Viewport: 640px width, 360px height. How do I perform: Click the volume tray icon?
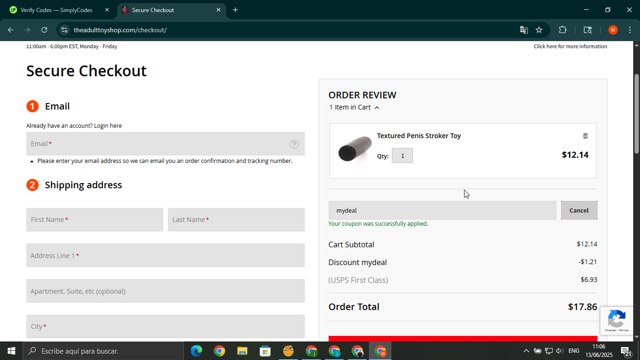tap(559, 351)
